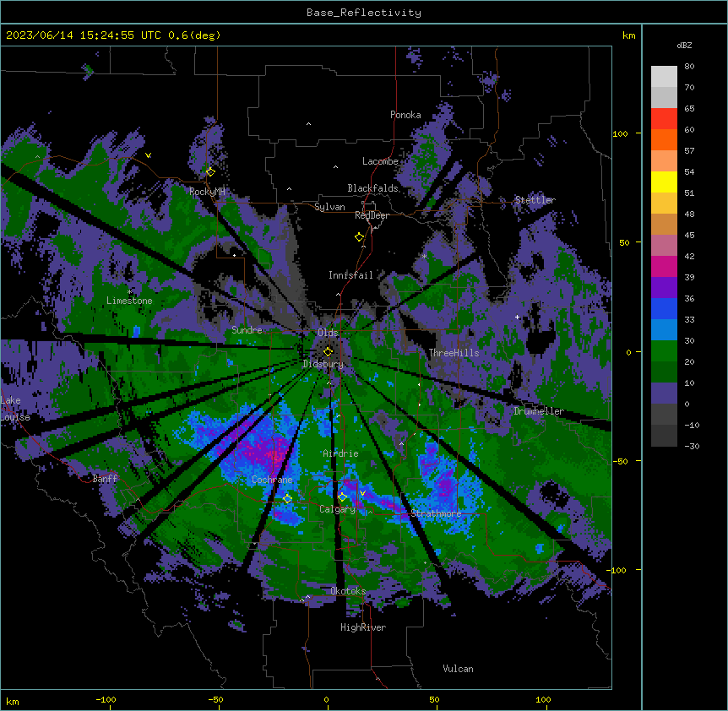Select the orange 57-60 dBZ legend swatch
This screenshot has height=711, width=728.
tap(664, 139)
